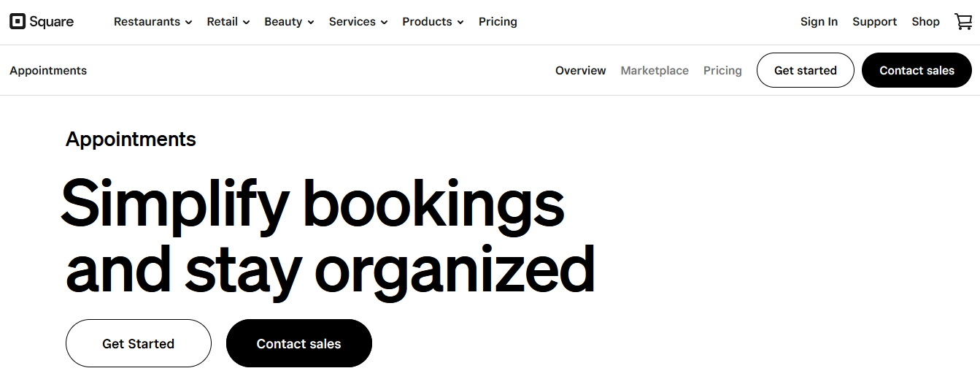Switch to the Pricing sub-navigation tab
Screen dimensions: 980x379
pyautogui.click(x=722, y=71)
